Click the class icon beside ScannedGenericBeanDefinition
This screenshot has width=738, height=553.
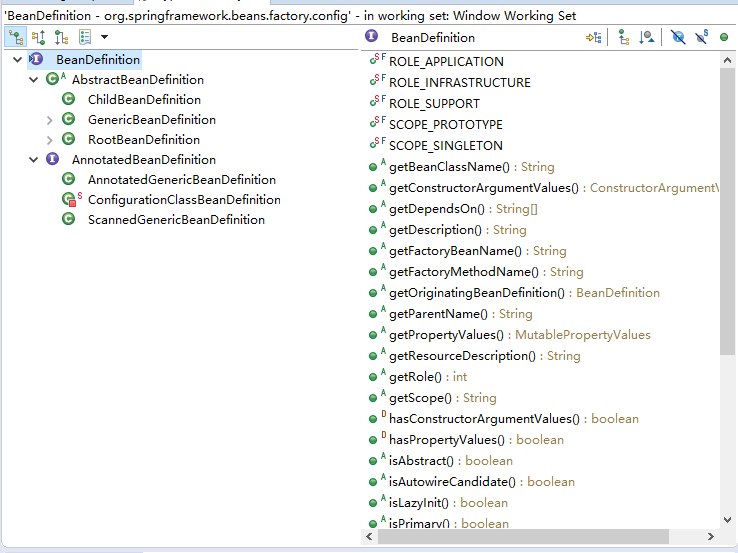coord(69,219)
